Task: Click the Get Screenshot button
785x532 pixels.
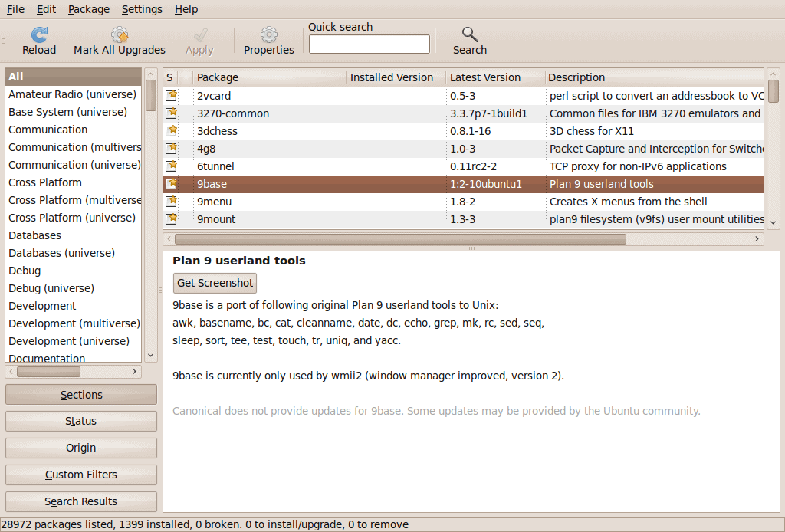Action: tap(215, 283)
